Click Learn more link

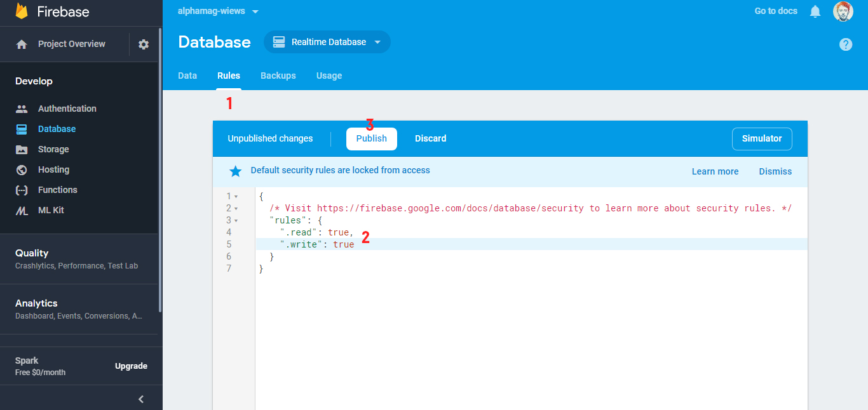click(715, 171)
